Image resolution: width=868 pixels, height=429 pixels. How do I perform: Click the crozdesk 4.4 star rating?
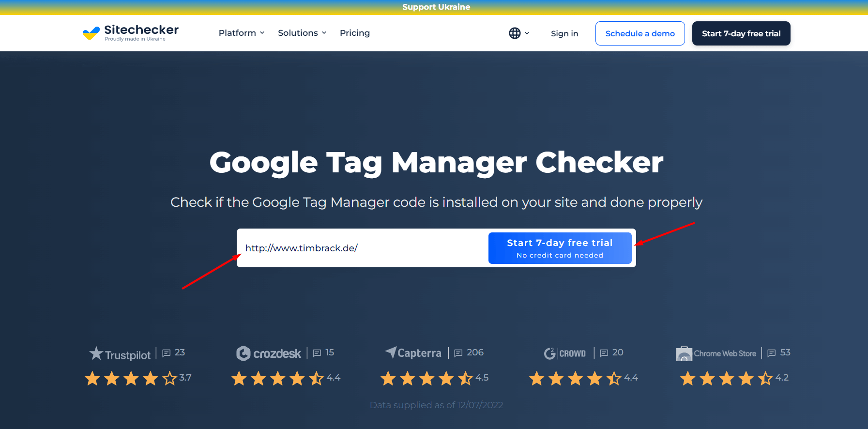(286, 378)
